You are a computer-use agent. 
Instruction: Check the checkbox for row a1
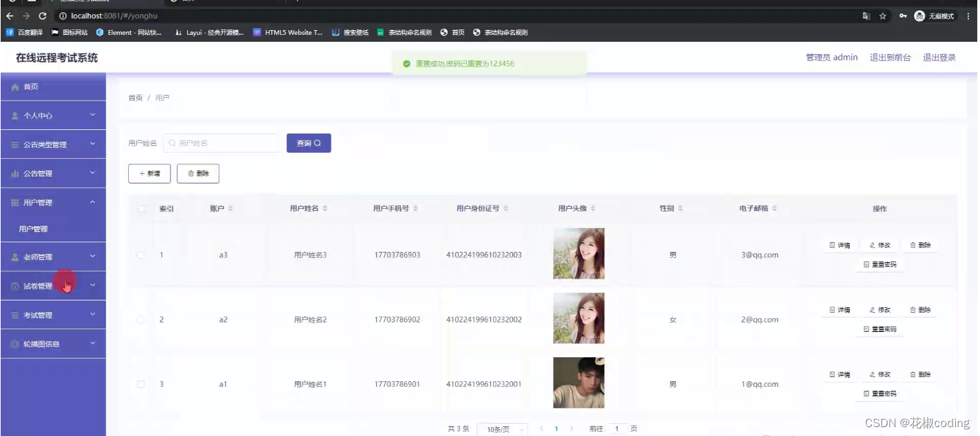141,384
